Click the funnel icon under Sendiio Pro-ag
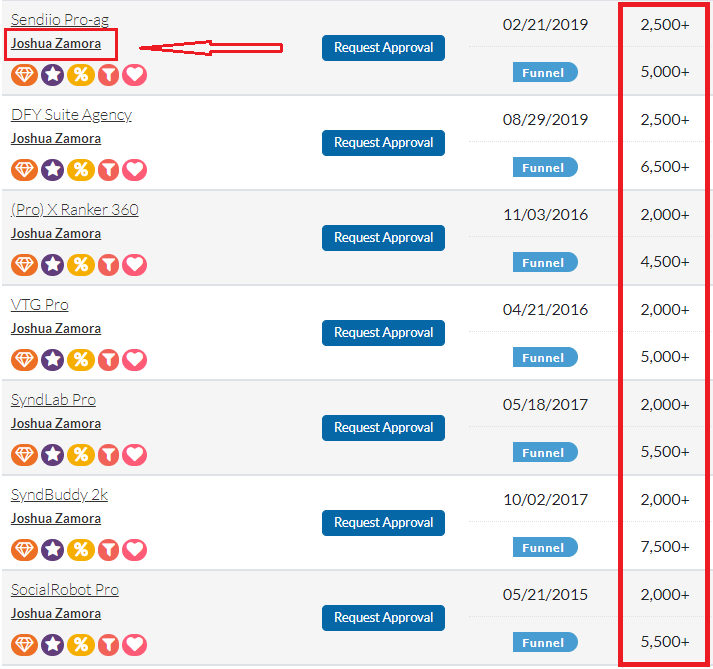This screenshot has height=669, width=713. pyautogui.click(x=108, y=75)
